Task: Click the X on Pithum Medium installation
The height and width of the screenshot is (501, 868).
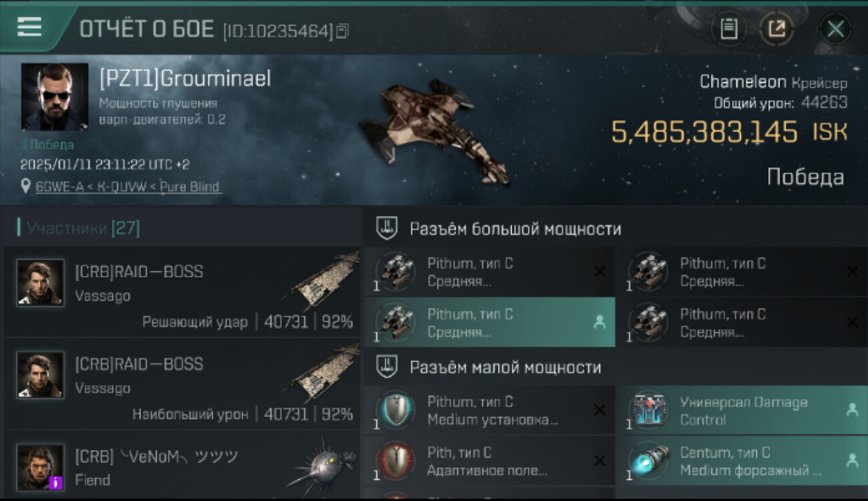Action: point(600,410)
